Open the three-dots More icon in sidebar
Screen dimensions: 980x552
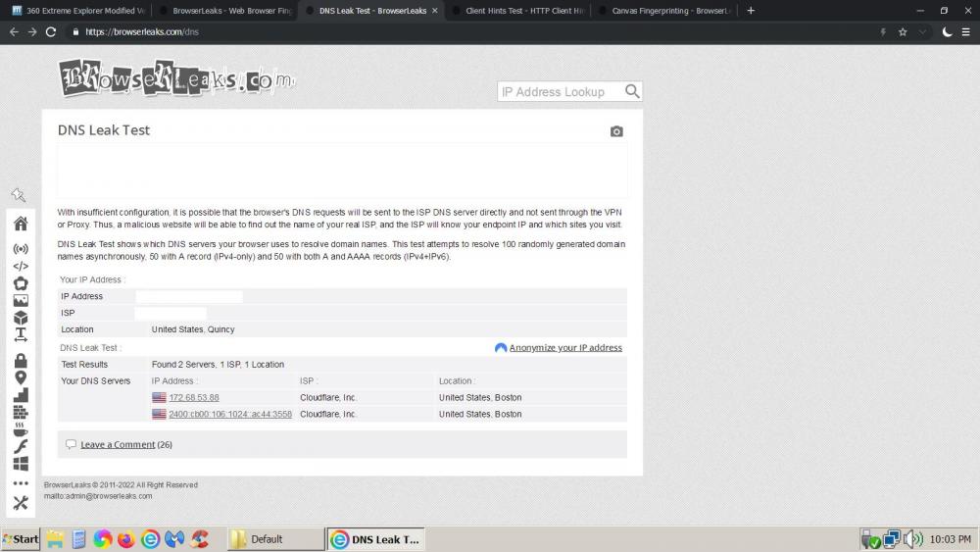pos(21,483)
